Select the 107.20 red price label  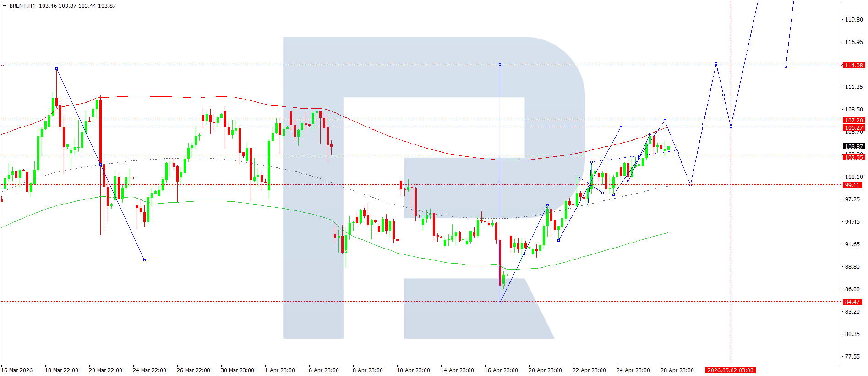pos(853,121)
